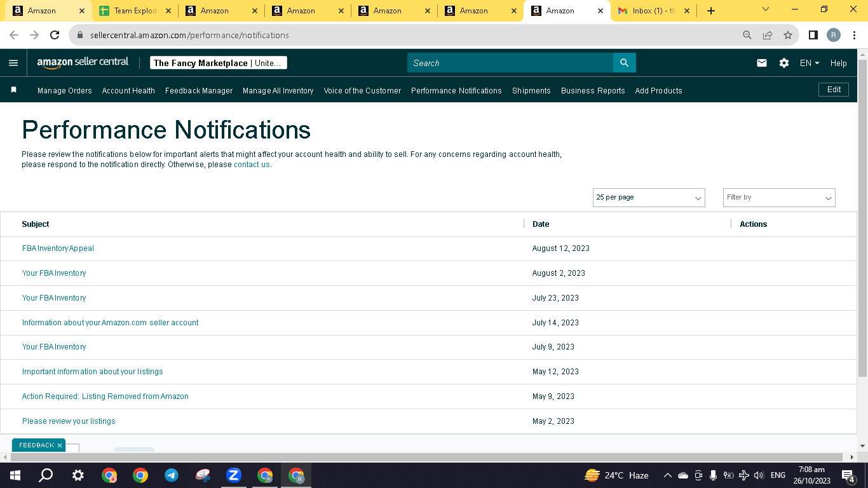Viewport: 868px width, 488px height.
Task: Expand the EN language selector
Action: pos(810,63)
